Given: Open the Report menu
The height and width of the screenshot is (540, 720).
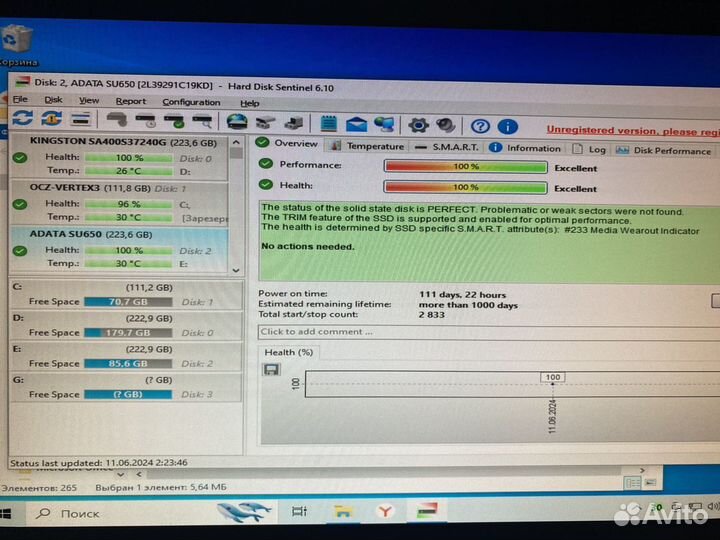Looking at the screenshot, I should point(131,101).
